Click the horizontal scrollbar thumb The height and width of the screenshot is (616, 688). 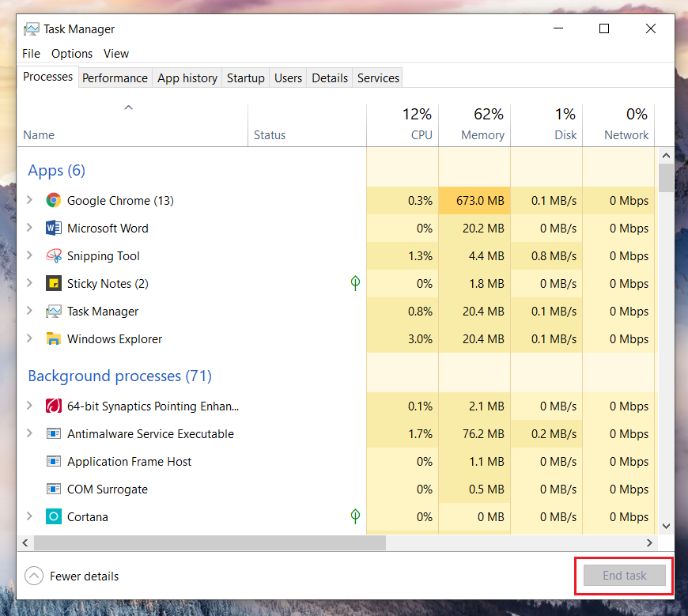(210, 542)
